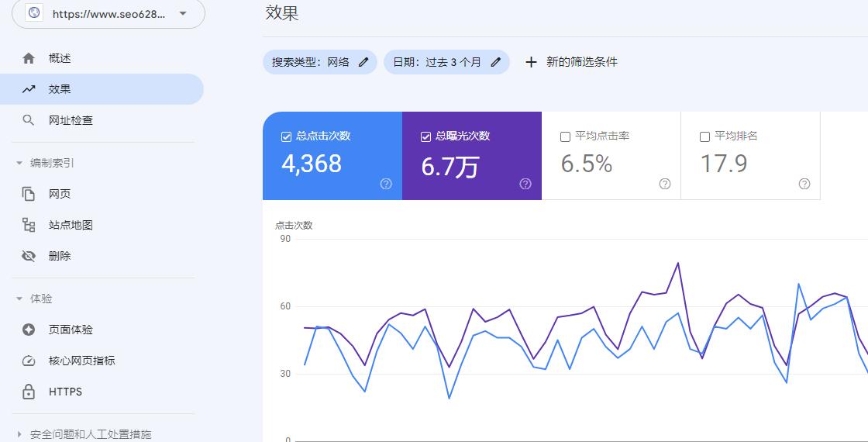
Task: Click the padlock icon beside HTTPS
Action: (x=29, y=392)
